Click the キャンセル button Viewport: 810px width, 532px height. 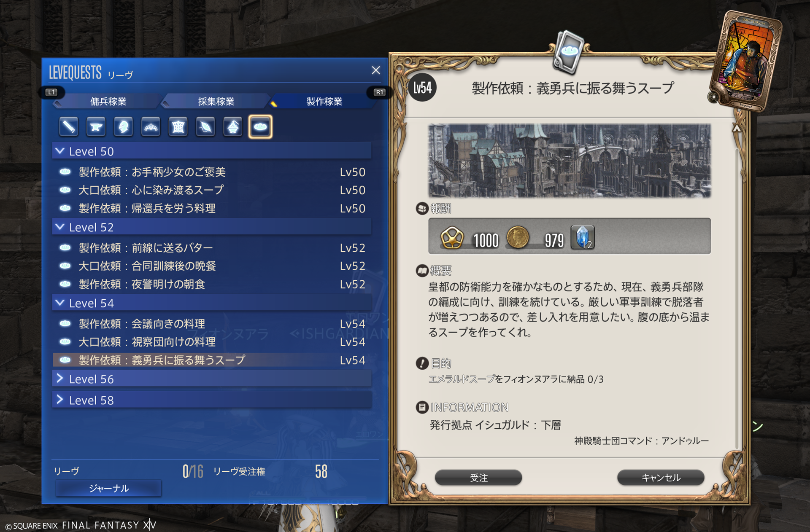(661, 478)
